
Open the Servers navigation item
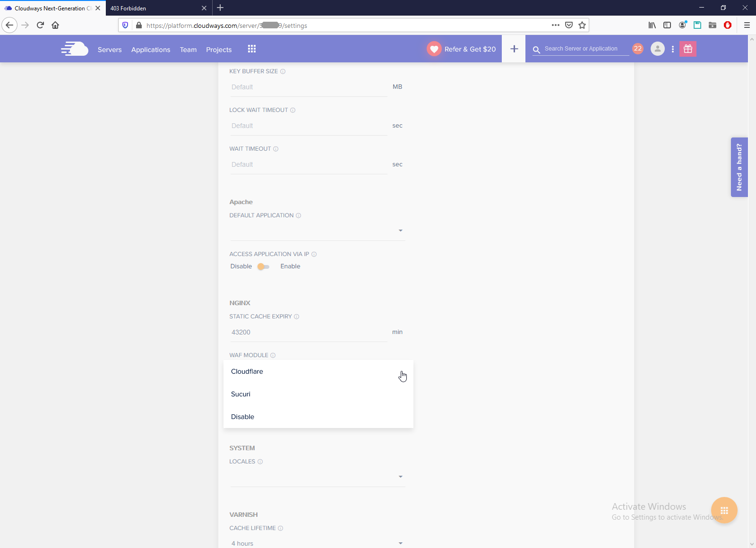pyautogui.click(x=110, y=50)
